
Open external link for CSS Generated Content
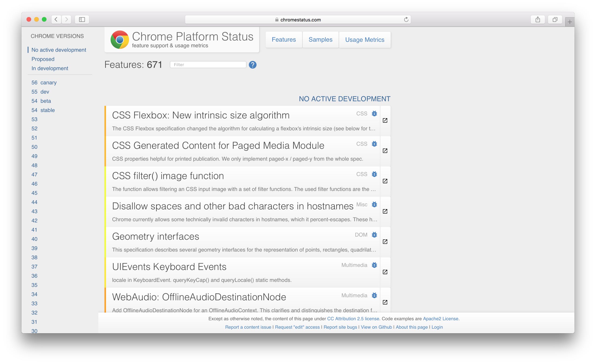click(385, 150)
